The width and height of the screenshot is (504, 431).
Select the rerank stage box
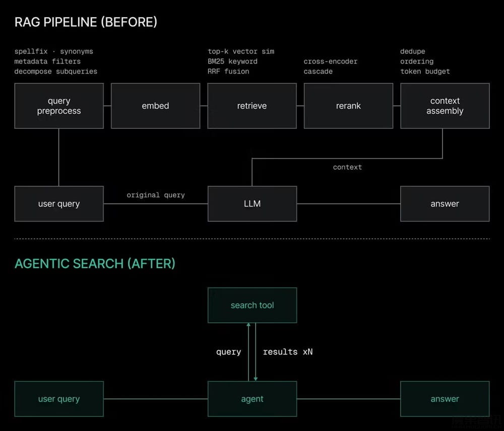click(348, 106)
